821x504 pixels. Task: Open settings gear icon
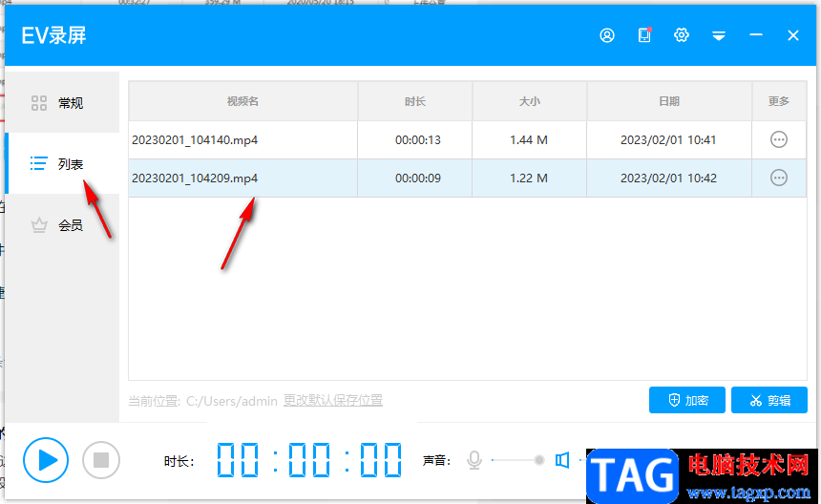682,35
